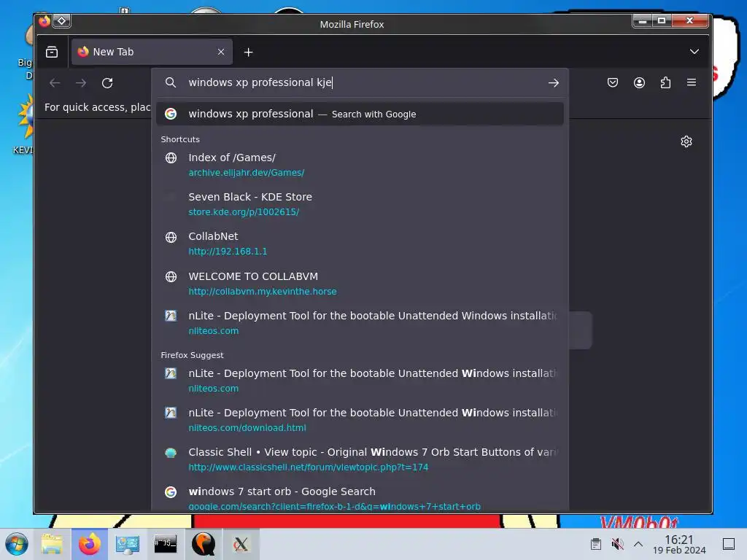Open archive.elijahr.dev/Games/ URL
The width and height of the screenshot is (747, 560).
point(247,173)
